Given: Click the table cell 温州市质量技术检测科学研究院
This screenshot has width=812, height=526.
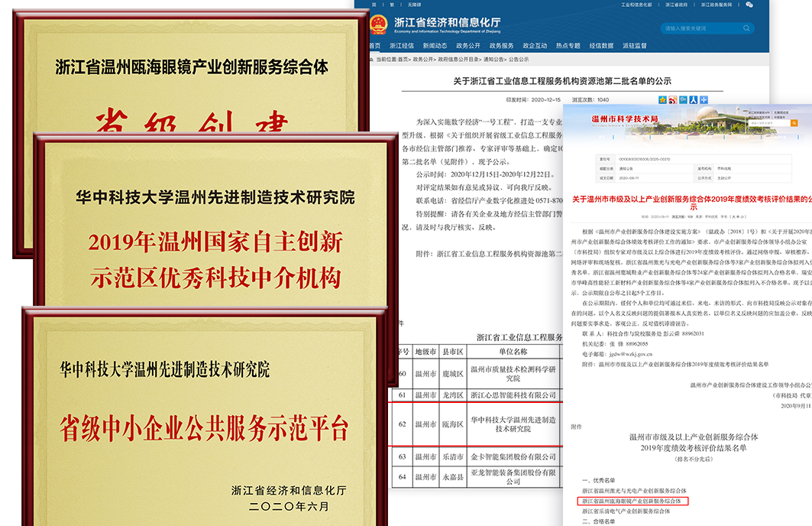Looking at the screenshot, I should [x=513, y=374].
